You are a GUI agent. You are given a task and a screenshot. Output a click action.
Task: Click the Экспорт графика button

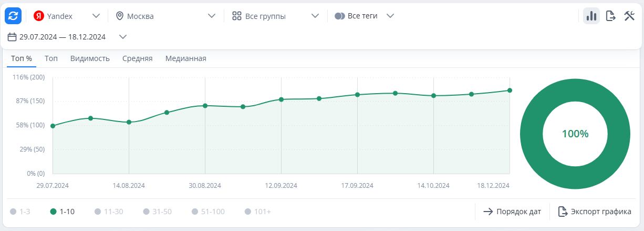595,212
